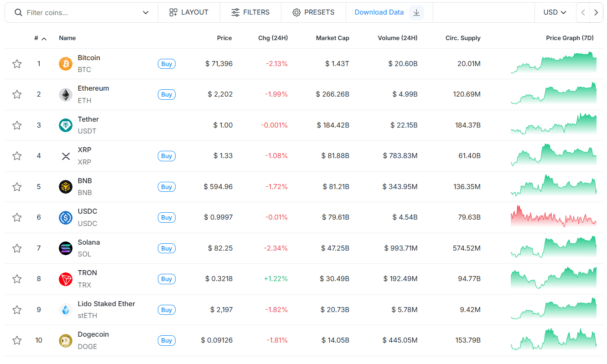Star USDC as a favorite
The width and height of the screenshot is (607, 364).
pos(17,217)
